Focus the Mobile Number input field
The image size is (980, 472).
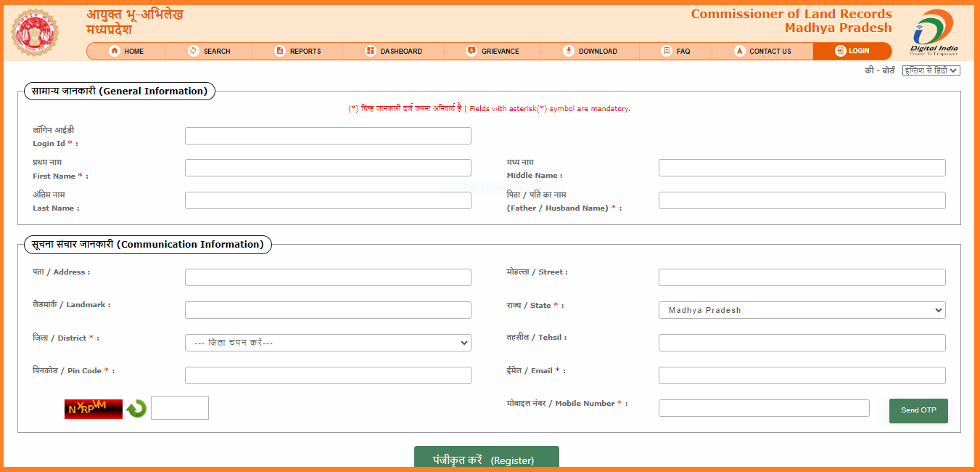pyautogui.click(x=764, y=408)
